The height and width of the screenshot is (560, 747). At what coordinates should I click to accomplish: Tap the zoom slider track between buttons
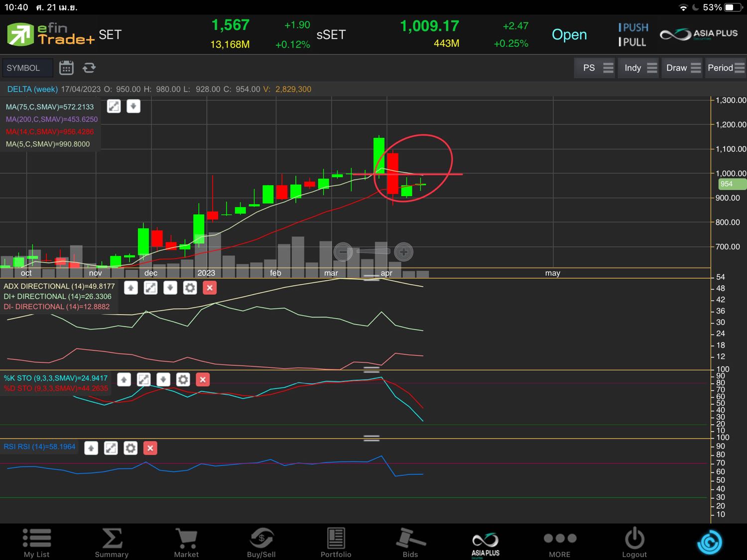coord(373,252)
